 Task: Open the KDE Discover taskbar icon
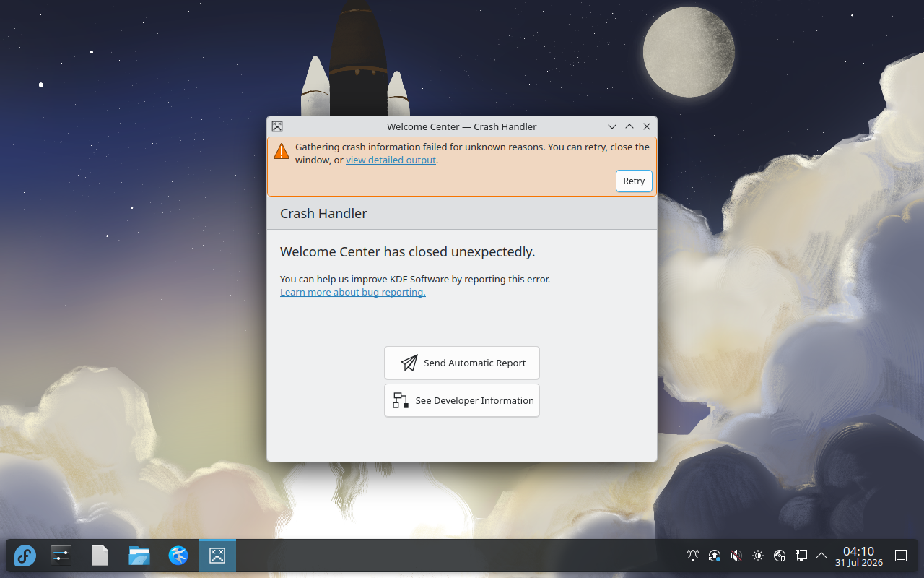click(178, 556)
